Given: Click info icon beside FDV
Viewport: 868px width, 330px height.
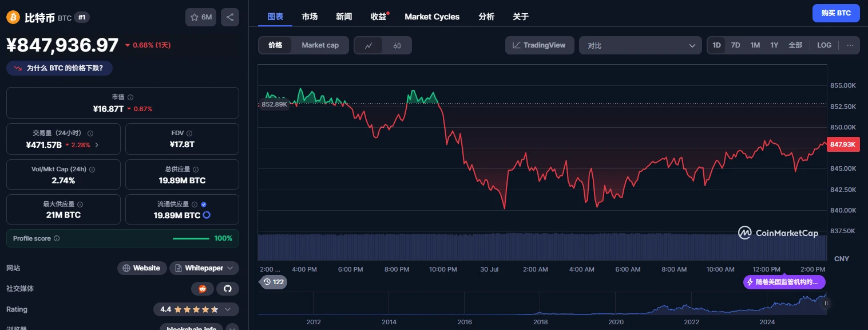Looking at the screenshot, I should [x=190, y=133].
